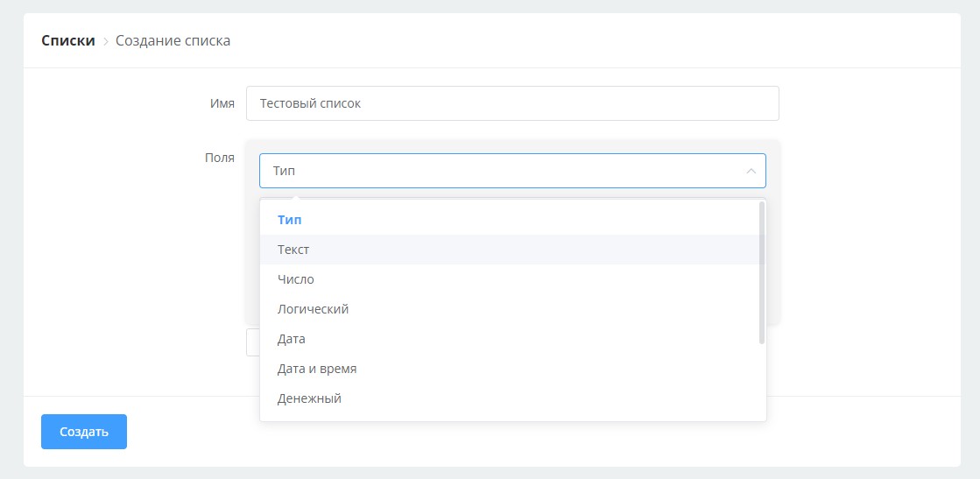The image size is (980, 479).
Task: Go back to Списки via breadcrumb
Action: [68, 41]
